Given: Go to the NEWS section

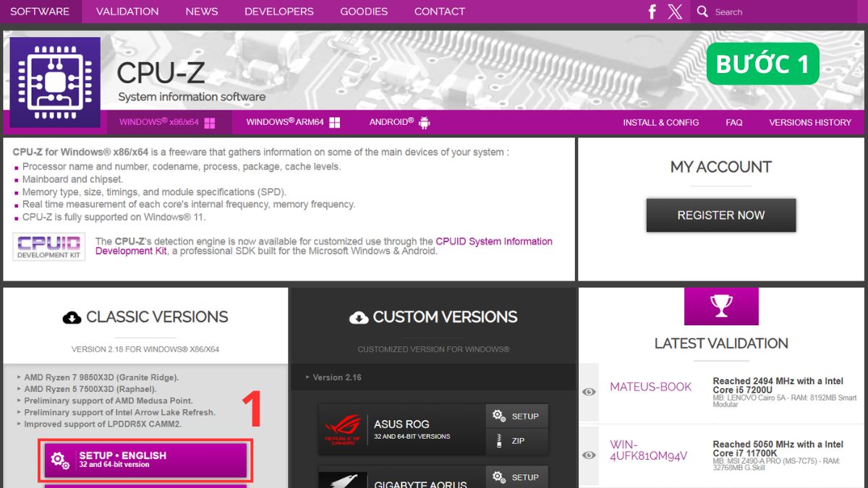Looking at the screenshot, I should point(202,12).
